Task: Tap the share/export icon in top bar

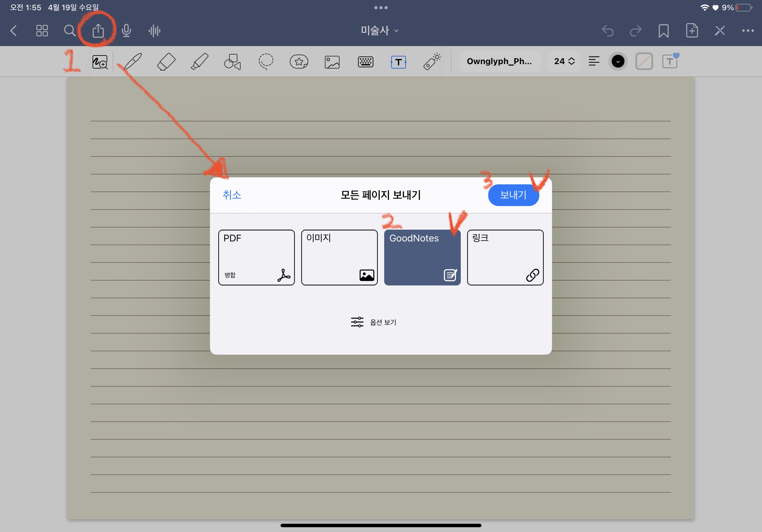Action: click(98, 31)
